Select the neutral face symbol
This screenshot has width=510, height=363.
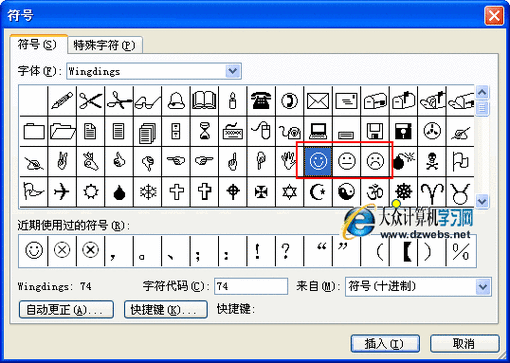tap(346, 162)
